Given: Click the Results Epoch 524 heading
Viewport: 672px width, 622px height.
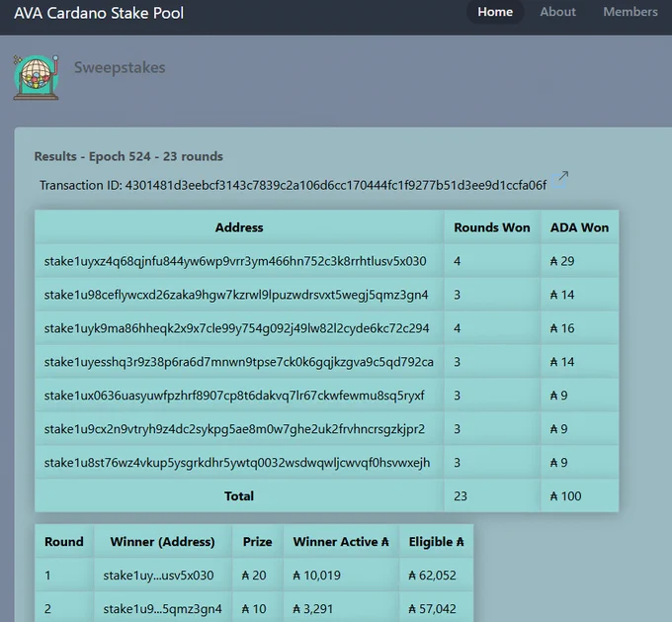Looking at the screenshot, I should (x=128, y=156).
